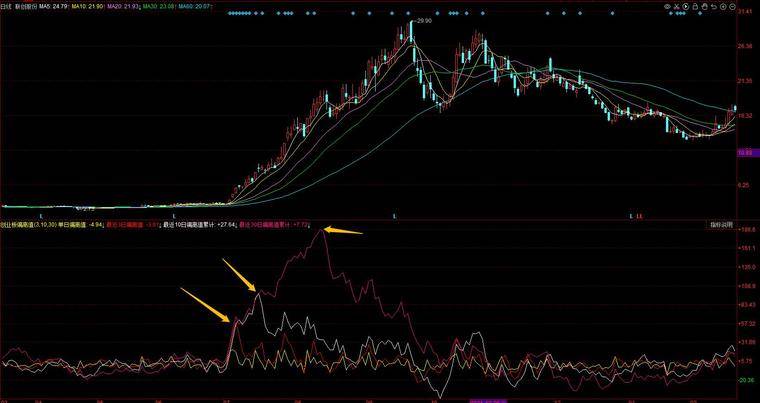The image size is (760, 403).
Task: Start chart replay with the play icon
Action: tap(686, 6)
